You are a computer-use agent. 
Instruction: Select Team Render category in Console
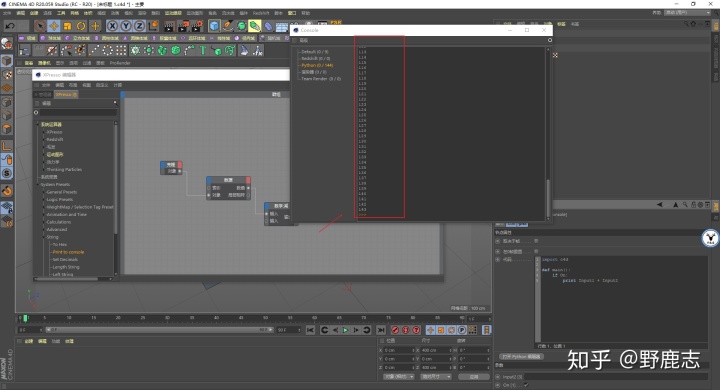pos(321,79)
